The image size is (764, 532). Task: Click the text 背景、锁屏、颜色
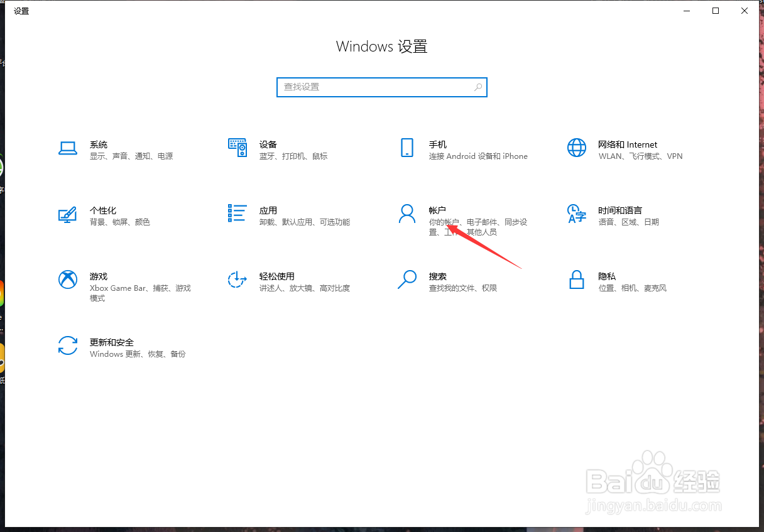(120, 222)
